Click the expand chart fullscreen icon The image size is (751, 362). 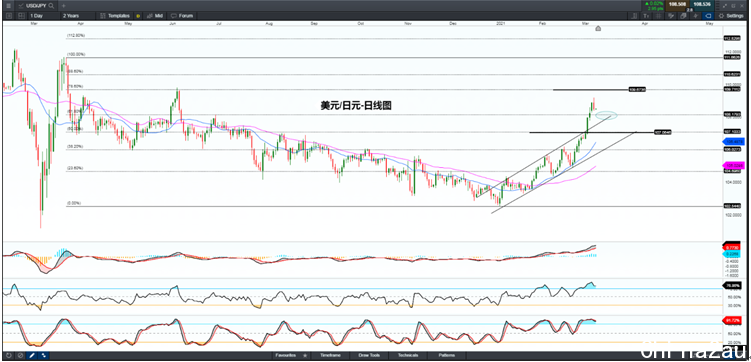725,6
